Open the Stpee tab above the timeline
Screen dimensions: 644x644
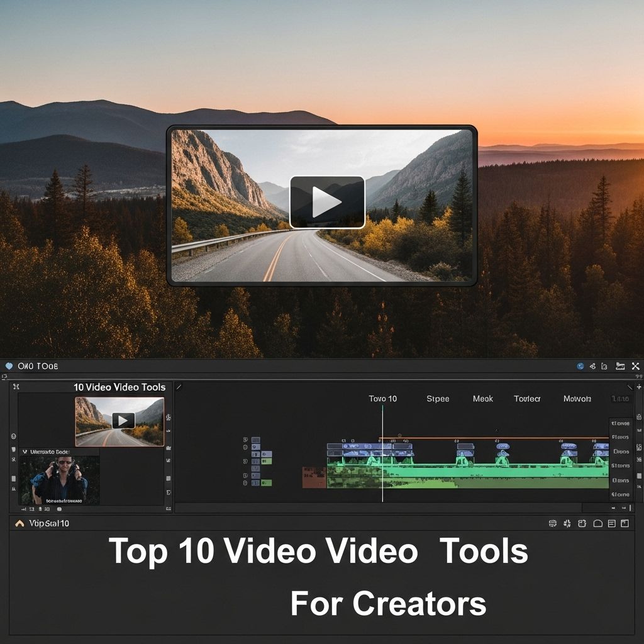(438, 399)
